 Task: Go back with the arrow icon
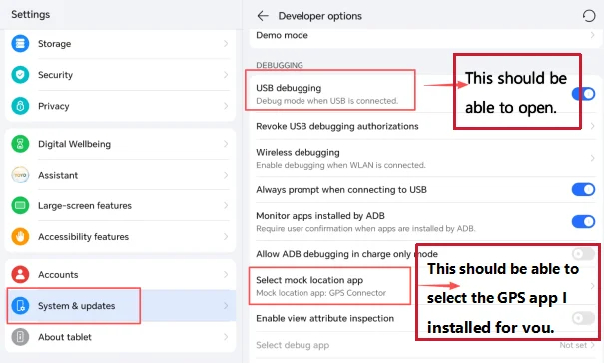[263, 16]
